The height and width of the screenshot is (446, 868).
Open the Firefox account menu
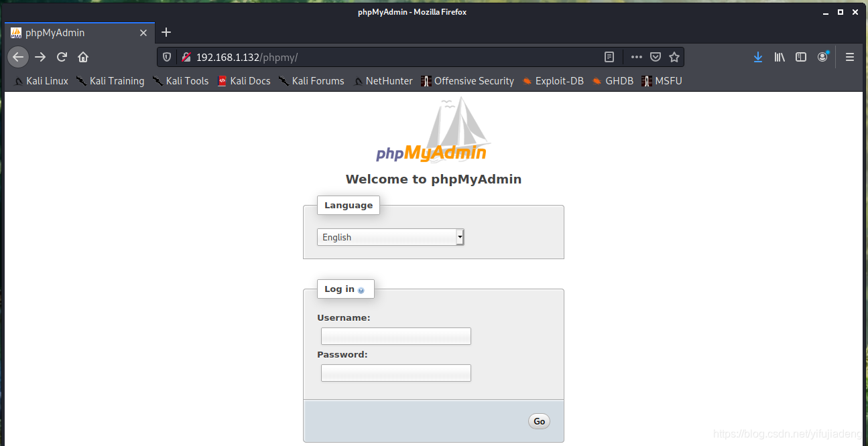point(822,57)
